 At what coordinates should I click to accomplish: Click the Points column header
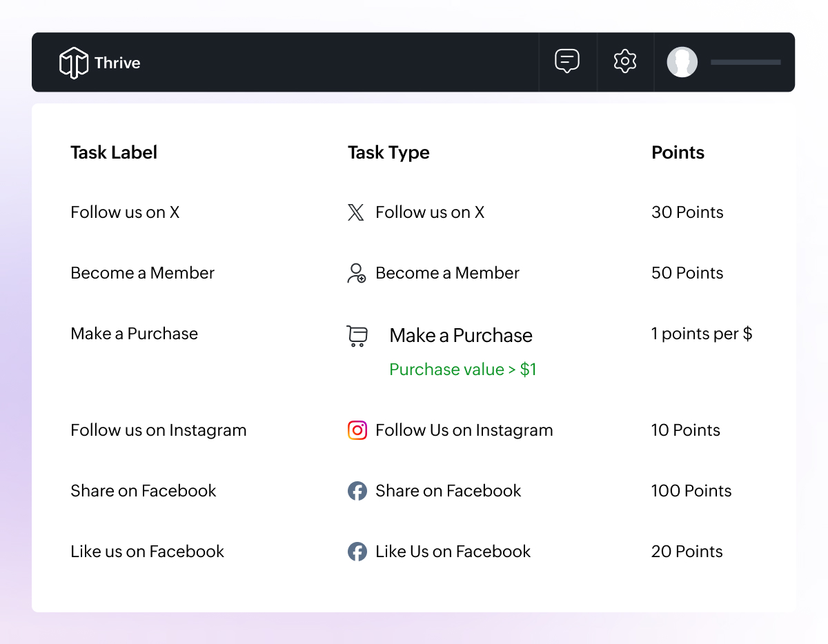(x=678, y=152)
